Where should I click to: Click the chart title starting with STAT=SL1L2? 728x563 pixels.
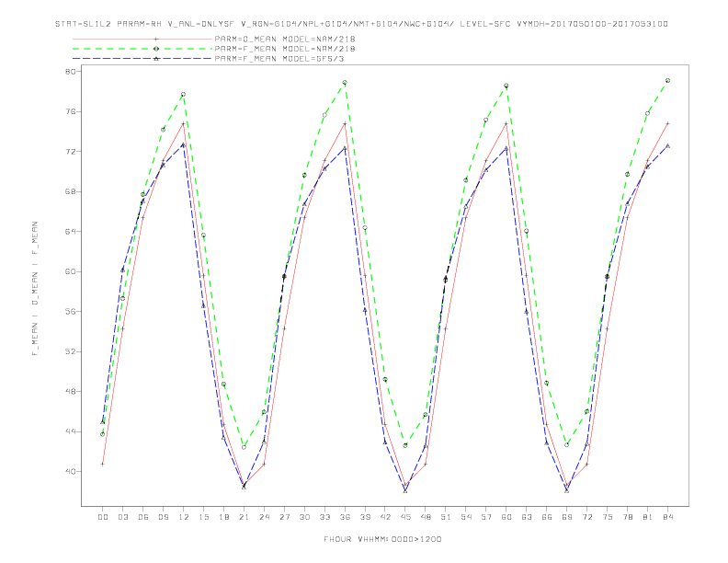(361, 24)
